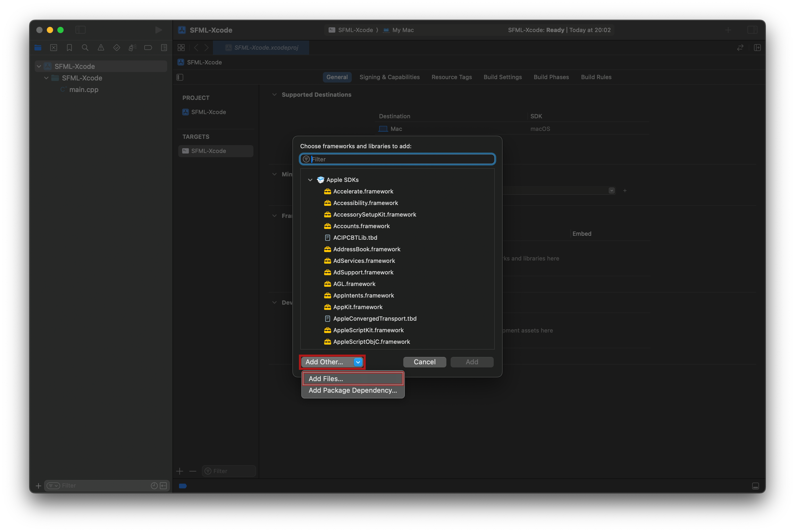Click the My Mac destination selector

click(x=398, y=30)
